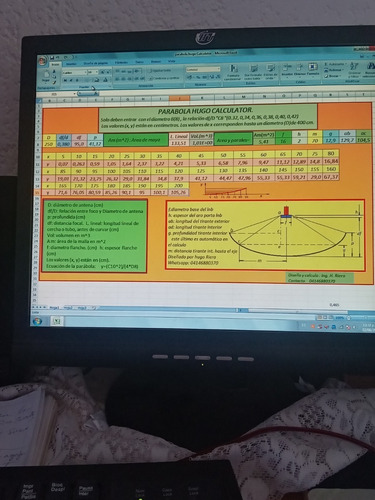The image size is (375, 500).
Task: Click the Windows Start orb
Action: click(37, 321)
